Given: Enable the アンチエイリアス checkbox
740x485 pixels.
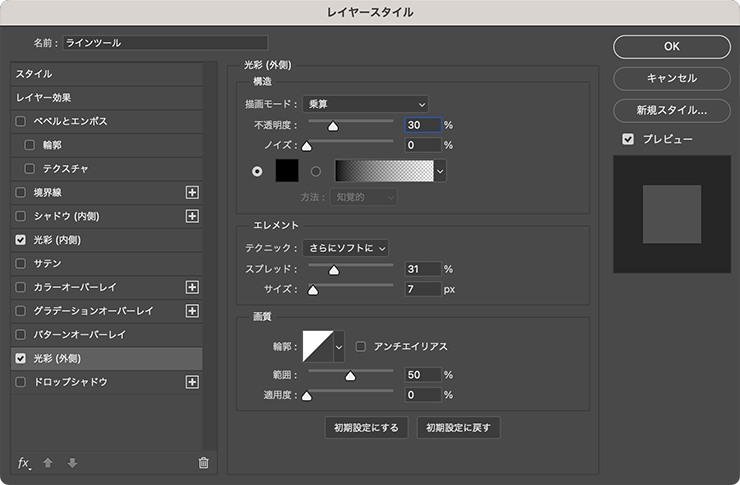Looking at the screenshot, I should 361,347.
